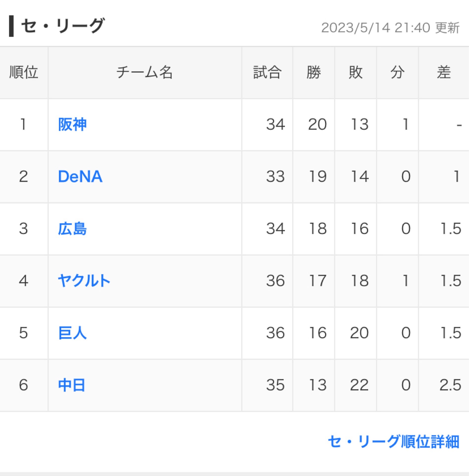This screenshot has height=476, width=469.
Task: Open the 阪神 team link
Action: click(72, 124)
